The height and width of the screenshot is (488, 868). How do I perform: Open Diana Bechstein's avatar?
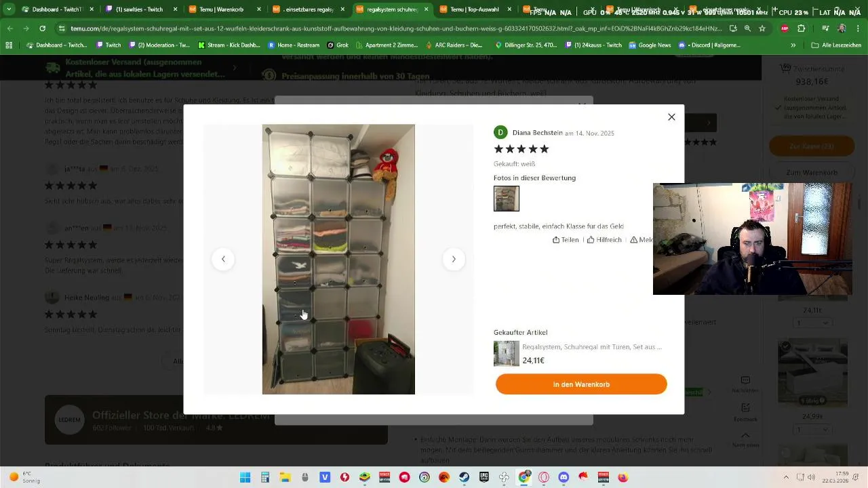[x=500, y=133]
